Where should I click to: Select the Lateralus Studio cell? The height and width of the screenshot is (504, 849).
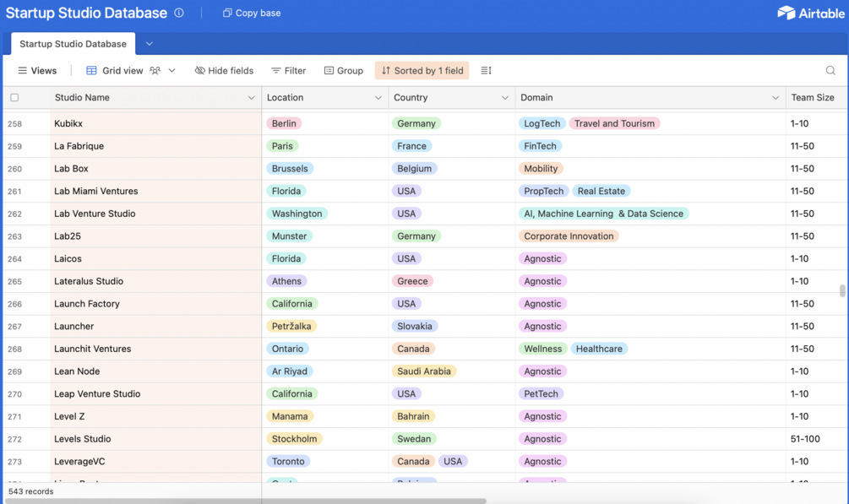click(156, 281)
